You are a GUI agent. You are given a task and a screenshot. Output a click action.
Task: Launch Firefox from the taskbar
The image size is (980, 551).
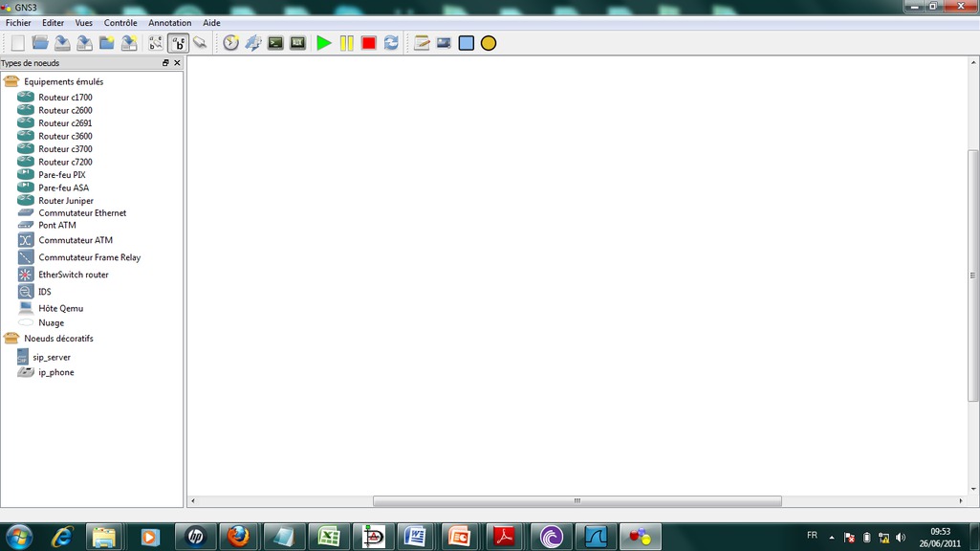tap(238, 537)
